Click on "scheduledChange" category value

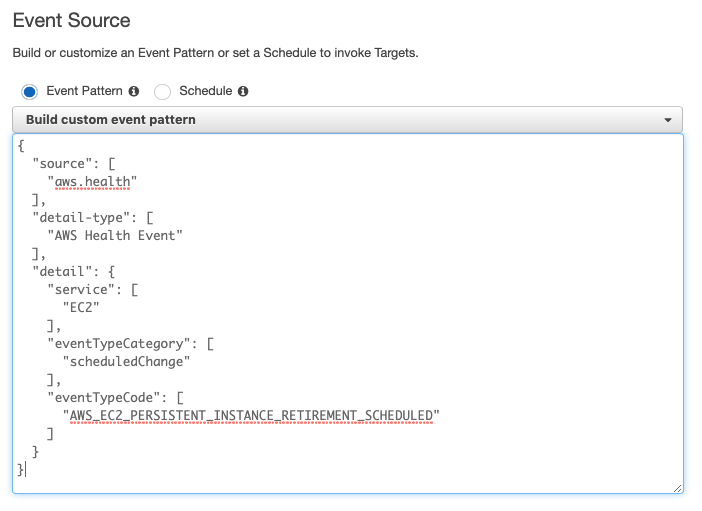point(126,361)
